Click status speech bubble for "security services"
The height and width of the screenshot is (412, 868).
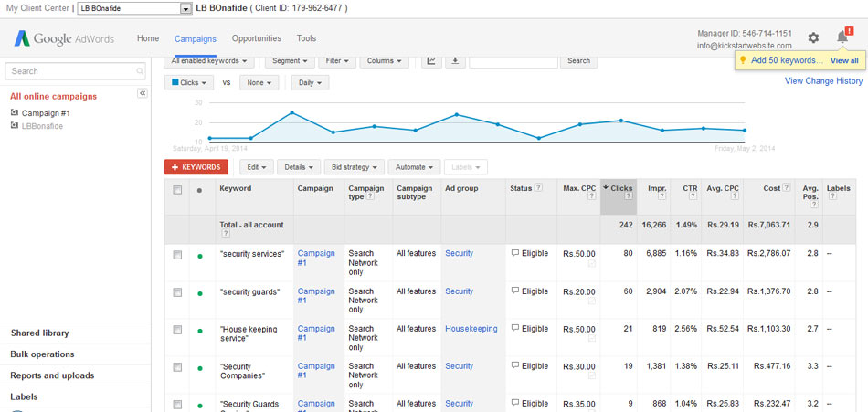coord(514,253)
